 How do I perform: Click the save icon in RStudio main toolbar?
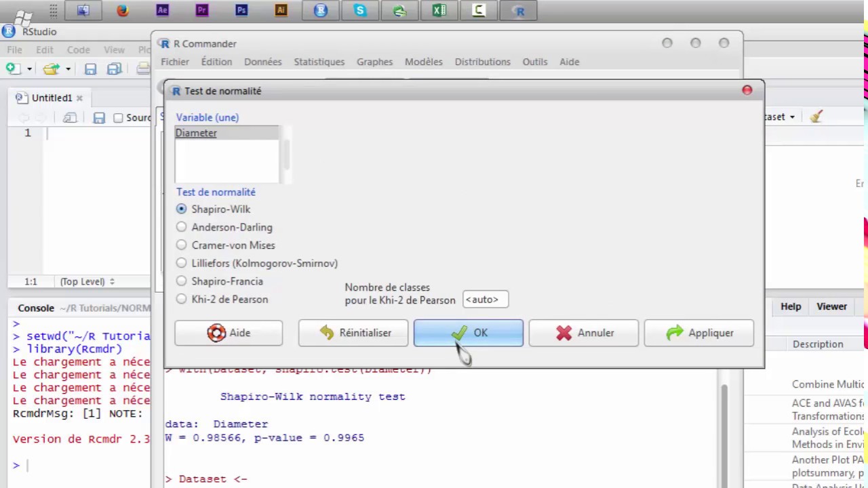click(x=90, y=68)
